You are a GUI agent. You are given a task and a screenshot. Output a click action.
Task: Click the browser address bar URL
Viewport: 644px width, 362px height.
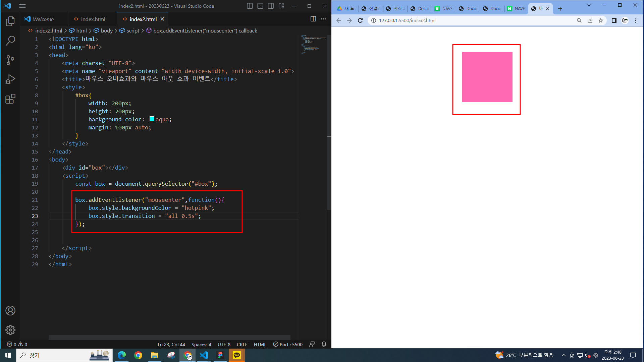click(407, 20)
